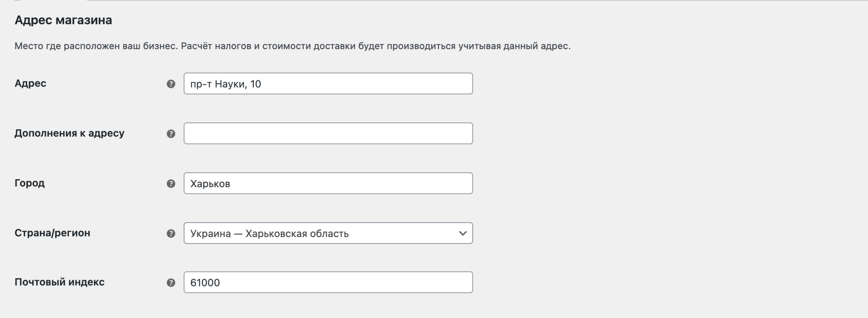This screenshot has width=868, height=318.
Task: Click the help circle for the postal code row
Action: (x=170, y=282)
